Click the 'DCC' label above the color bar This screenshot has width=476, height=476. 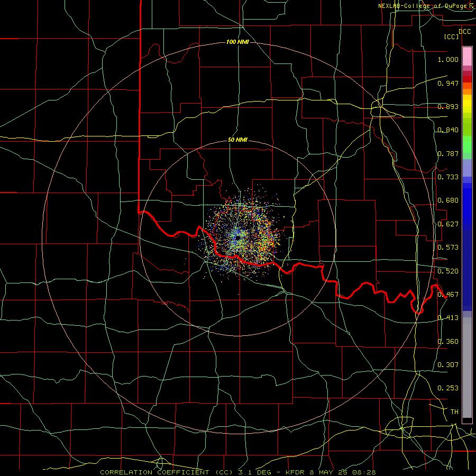464,32
